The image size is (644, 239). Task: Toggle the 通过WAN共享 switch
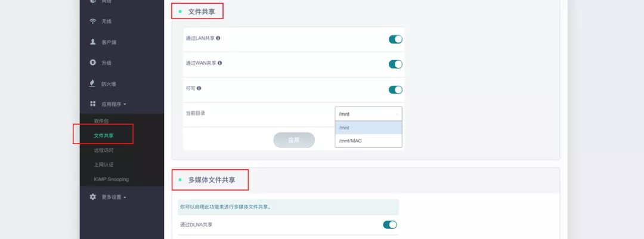coord(395,64)
